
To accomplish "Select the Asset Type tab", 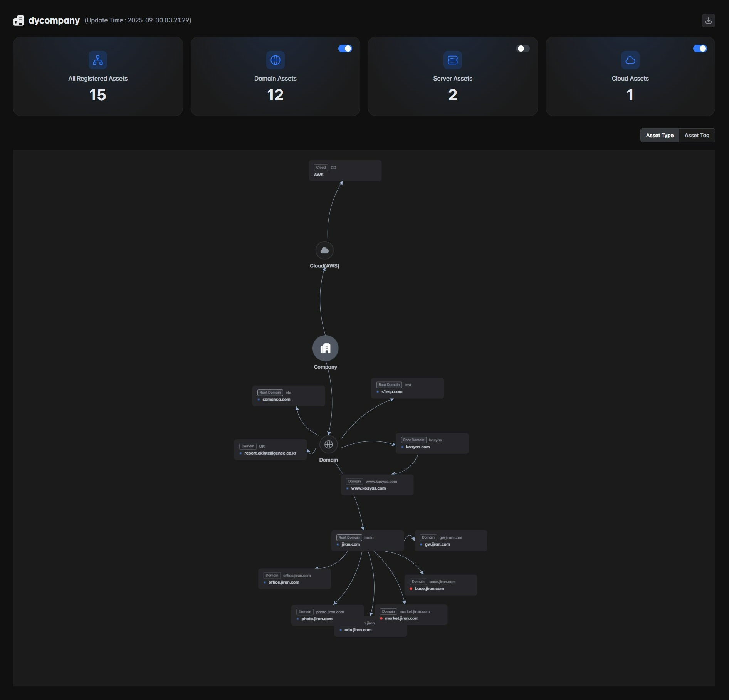I will tap(659, 135).
